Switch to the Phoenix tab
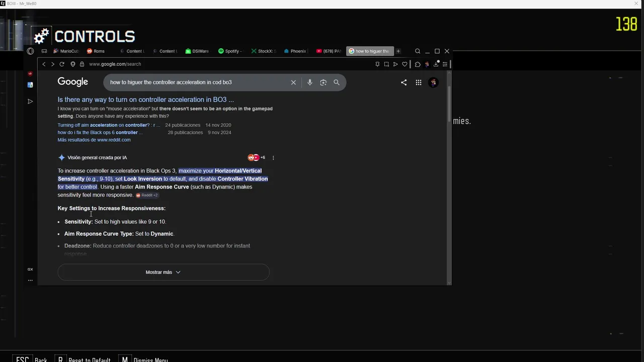Screen dimensions: 644x362 296,51
